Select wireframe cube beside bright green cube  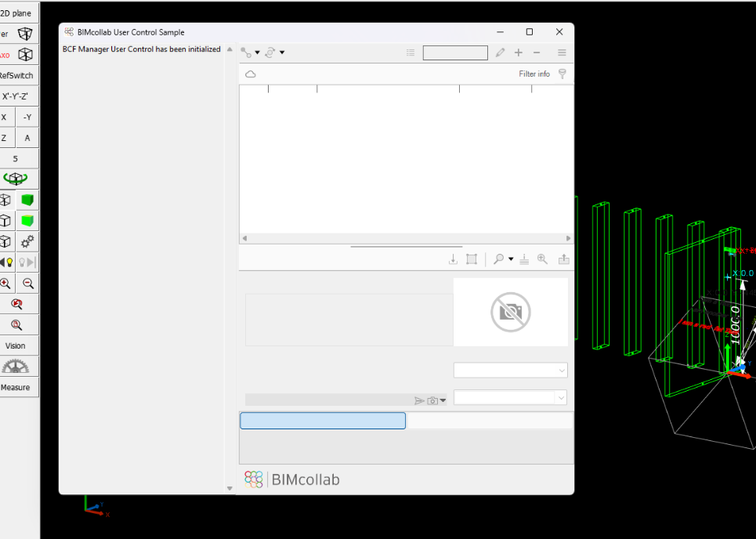5,221
